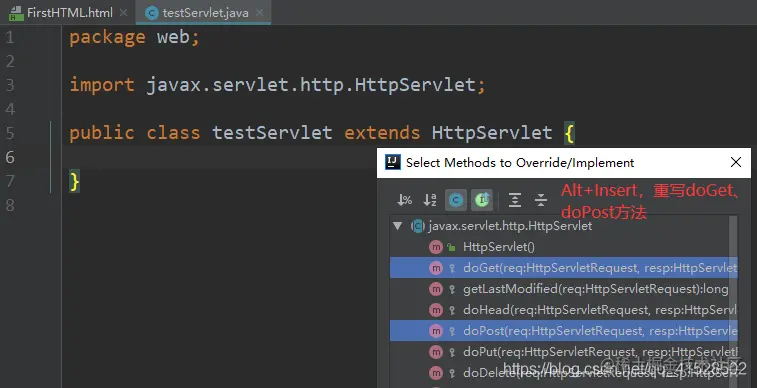Screen dimensions: 757x388
Task: Click line number 5 in the gutter
Action: click(10, 133)
